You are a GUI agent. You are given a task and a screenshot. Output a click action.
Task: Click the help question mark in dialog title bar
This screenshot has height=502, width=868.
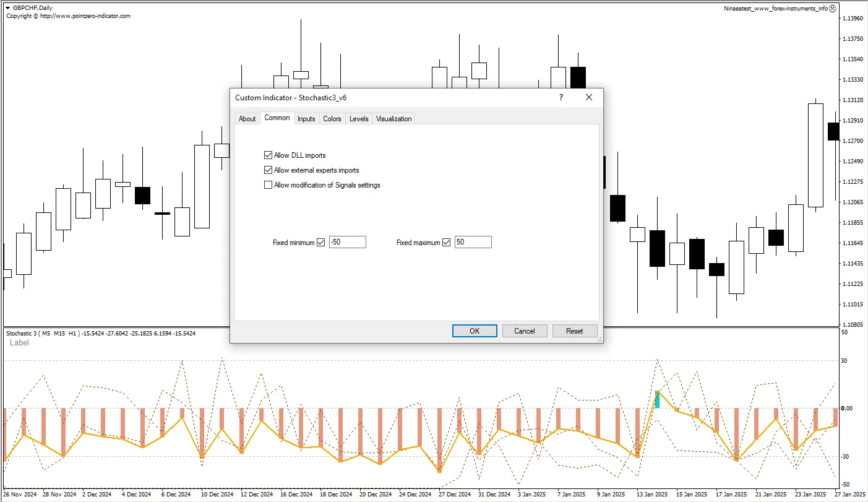click(x=561, y=97)
